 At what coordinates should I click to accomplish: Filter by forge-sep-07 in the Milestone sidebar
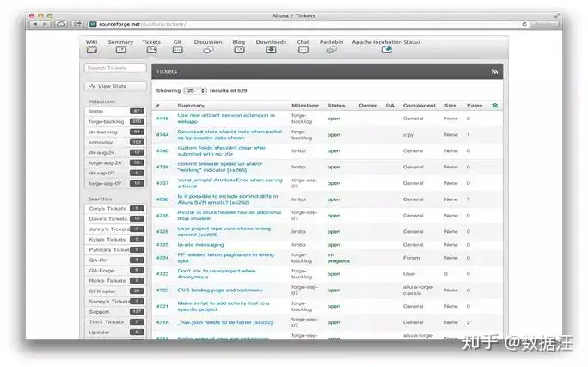pyautogui.click(x=115, y=183)
